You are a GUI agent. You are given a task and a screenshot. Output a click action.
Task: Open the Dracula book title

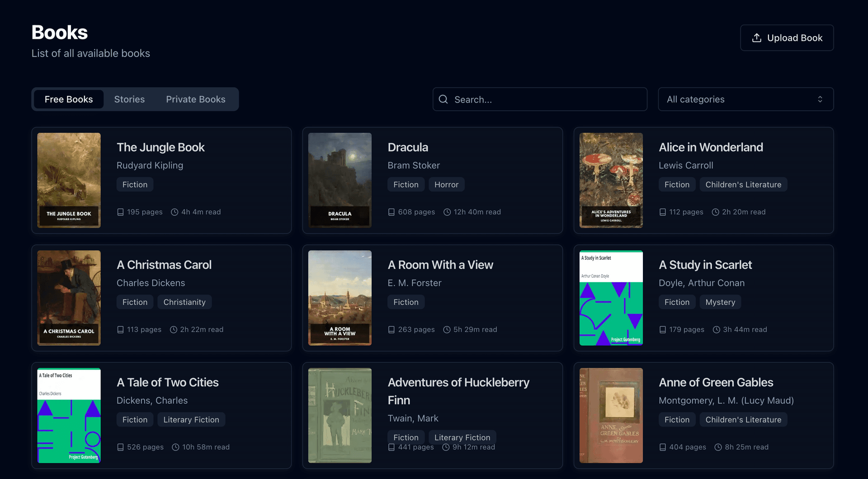click(x=407, y=147)
